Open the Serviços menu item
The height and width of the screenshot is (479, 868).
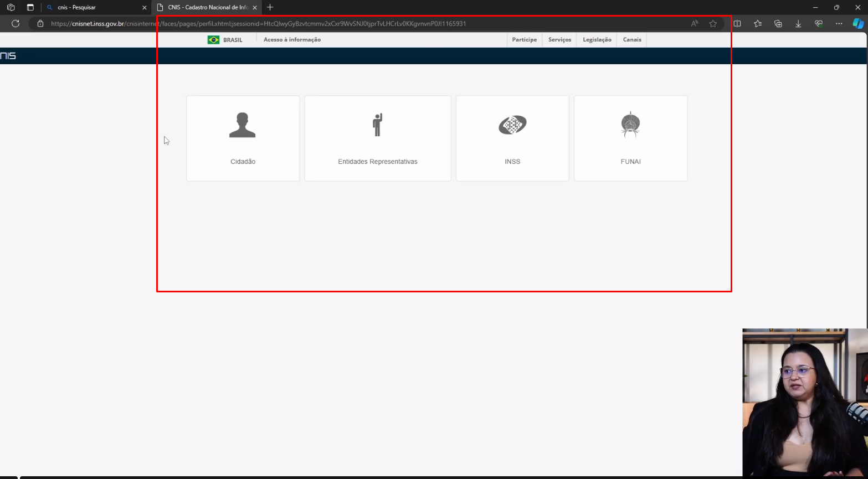click(559, 40)
